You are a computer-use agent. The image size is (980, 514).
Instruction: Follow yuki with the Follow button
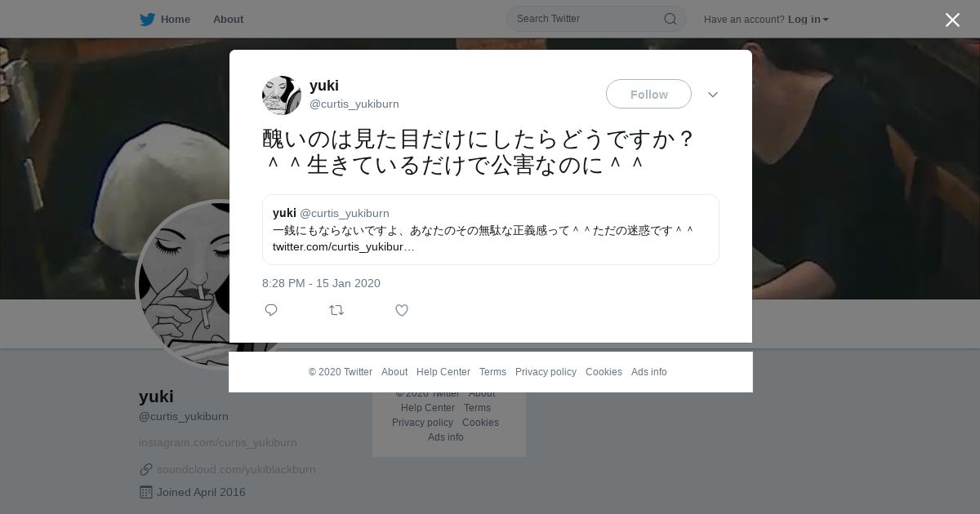[x=648, y=94]
